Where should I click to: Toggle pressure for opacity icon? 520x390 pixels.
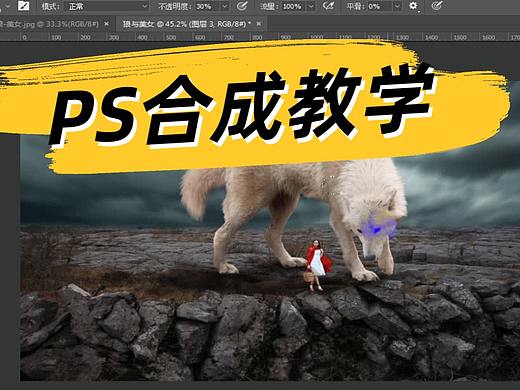(x=242, y=6)
